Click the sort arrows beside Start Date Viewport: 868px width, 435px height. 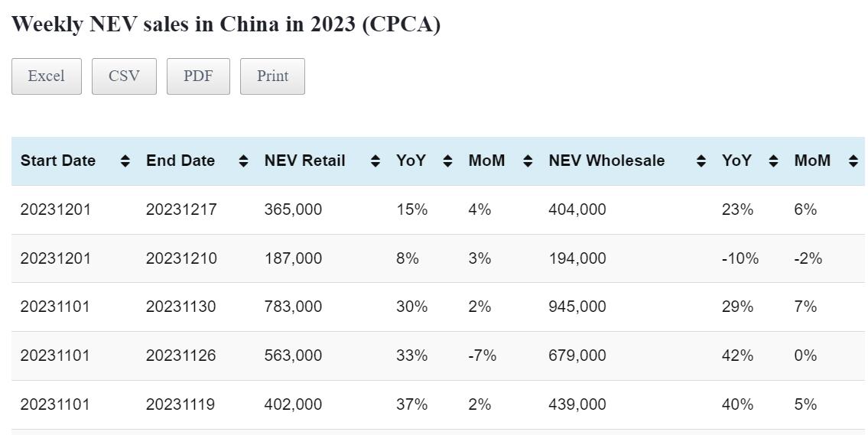click(x=125, y=161)
